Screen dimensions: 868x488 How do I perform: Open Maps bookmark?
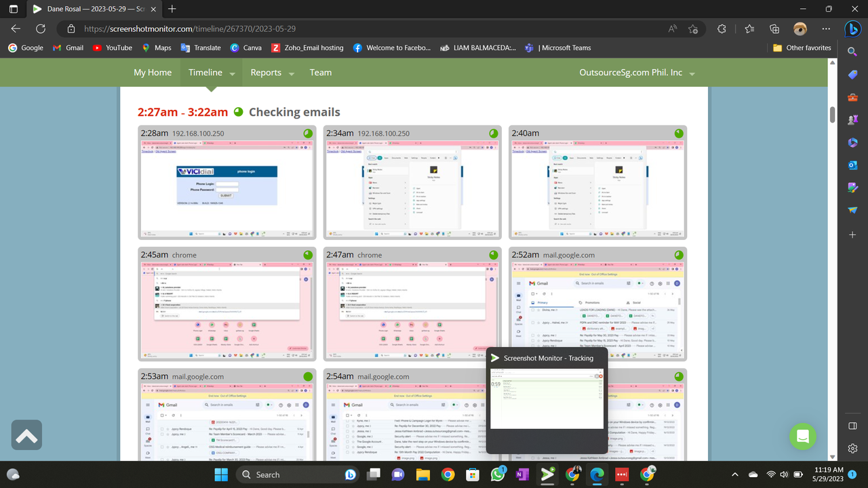tap(157, 48)
